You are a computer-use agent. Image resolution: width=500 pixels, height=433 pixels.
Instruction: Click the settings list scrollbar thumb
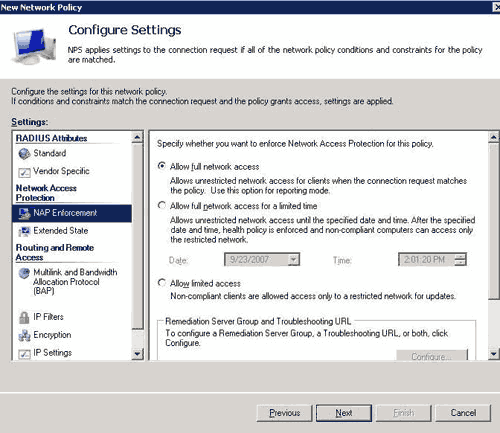tap(137, 236)
